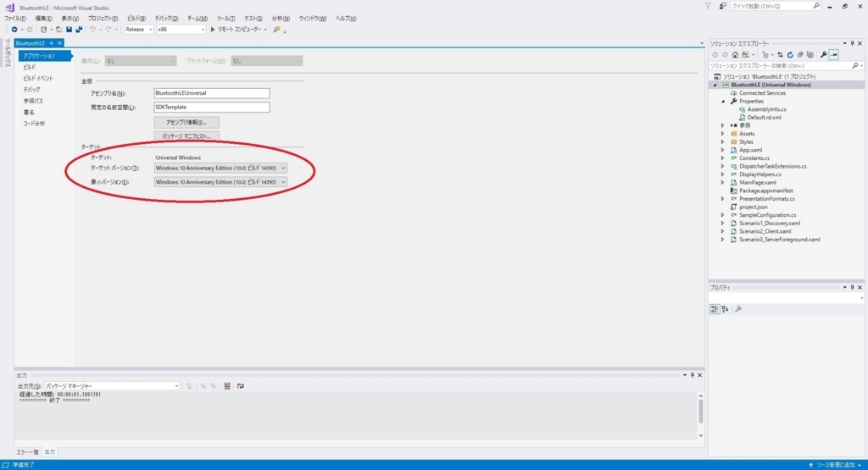Viewport: 868px width, 470px height.
Task: Toggle Word Wrap in the Output panel
Action: [240, 386]
